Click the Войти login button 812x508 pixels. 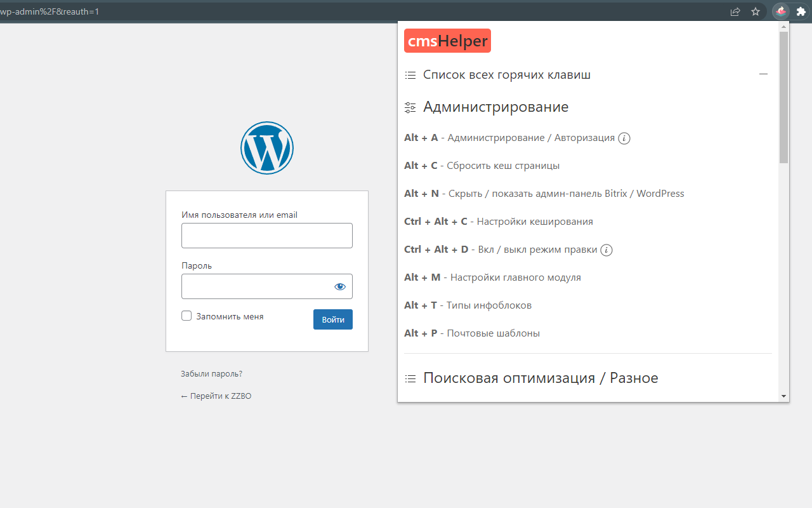(333, 319)
